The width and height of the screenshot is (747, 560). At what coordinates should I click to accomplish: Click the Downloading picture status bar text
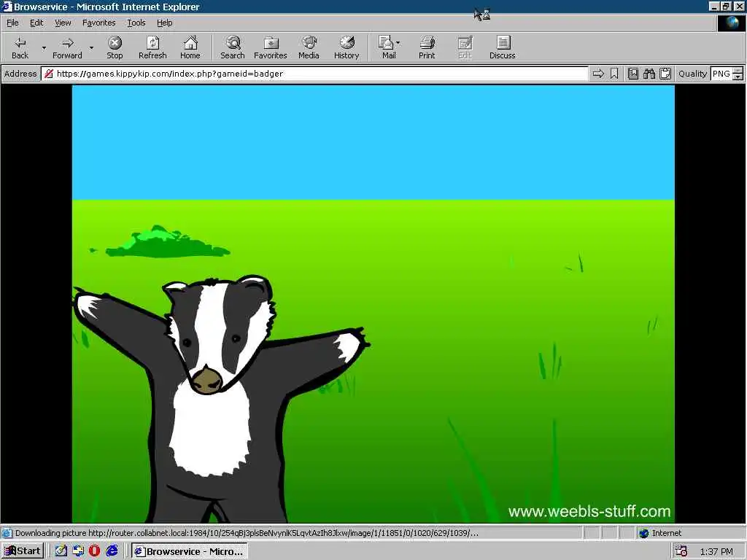247,533
